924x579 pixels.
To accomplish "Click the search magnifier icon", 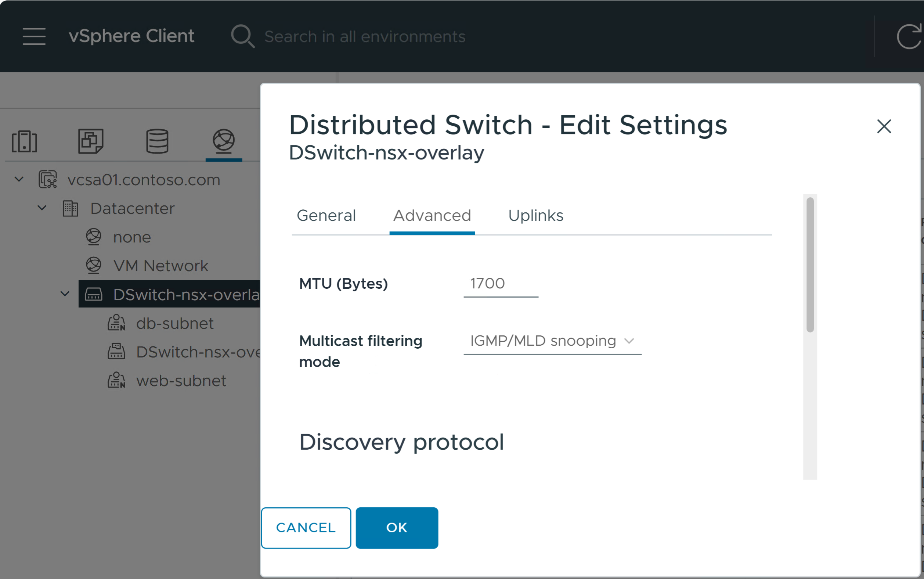I will coord(242,36).
